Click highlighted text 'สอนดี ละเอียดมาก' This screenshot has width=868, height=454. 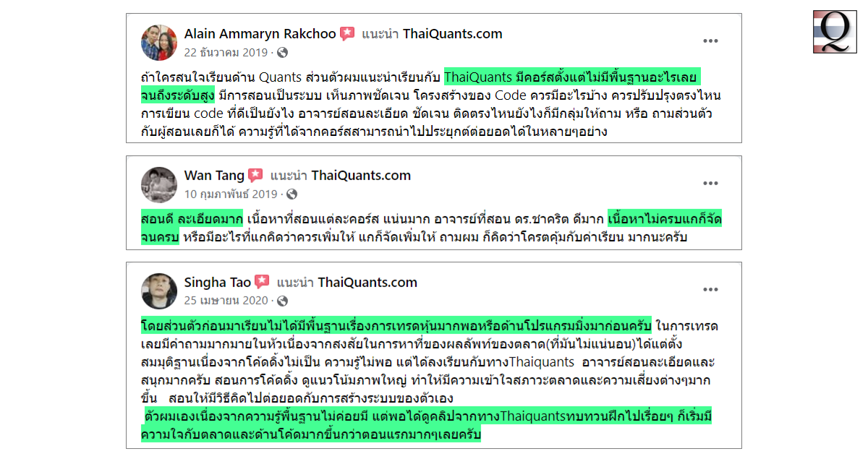point(192,219)
